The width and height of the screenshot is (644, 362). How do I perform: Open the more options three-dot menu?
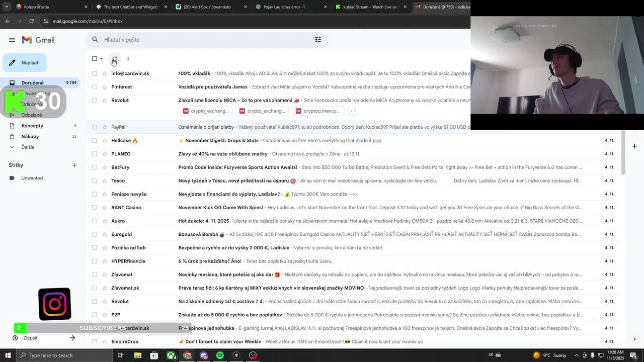coord(128,59)
